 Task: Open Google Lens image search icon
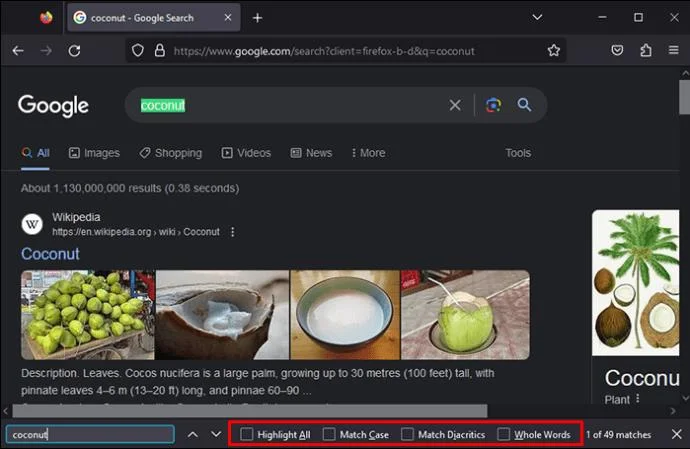tap(493, 105)
